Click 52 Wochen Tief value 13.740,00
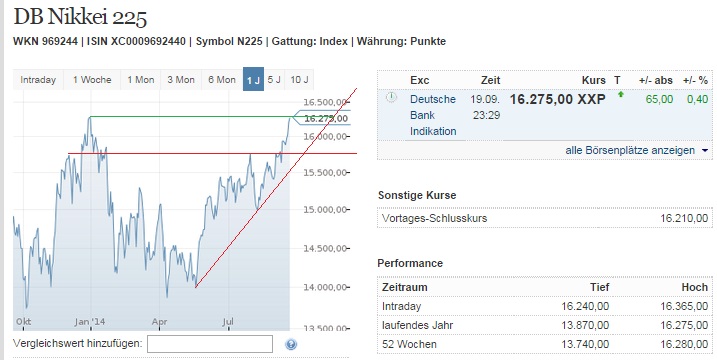 (x=585, y=344)
